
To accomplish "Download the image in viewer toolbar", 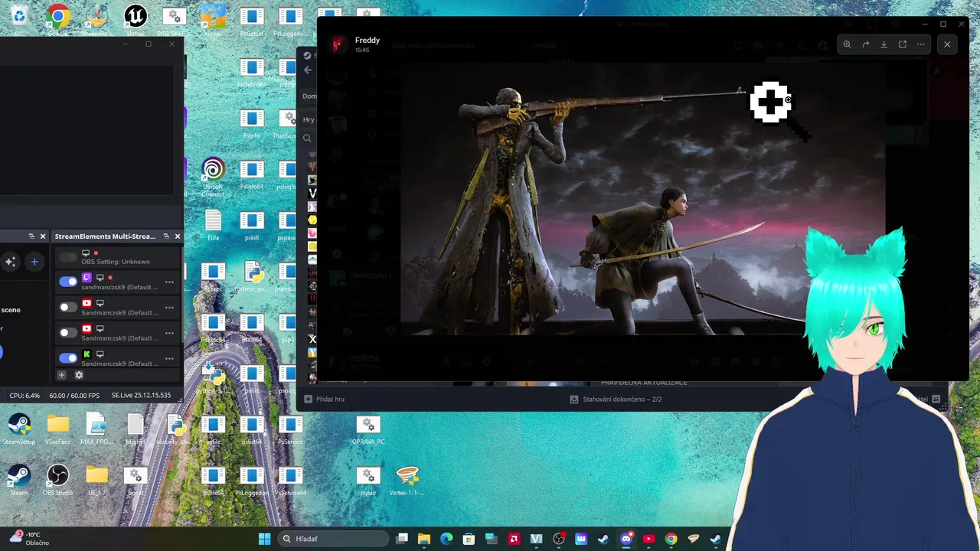I will pyautogui.click(x=884, y=44).
